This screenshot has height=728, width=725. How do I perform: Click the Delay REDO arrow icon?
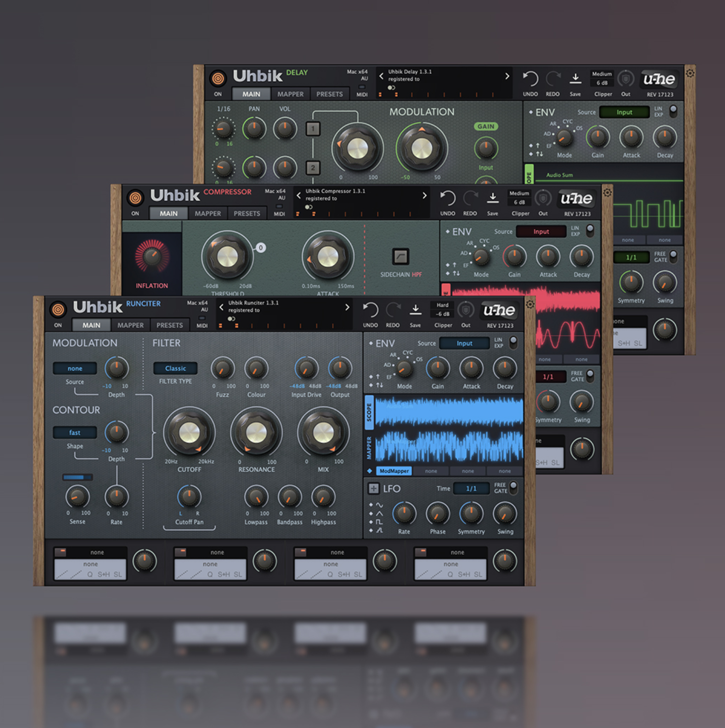point(552,79)
